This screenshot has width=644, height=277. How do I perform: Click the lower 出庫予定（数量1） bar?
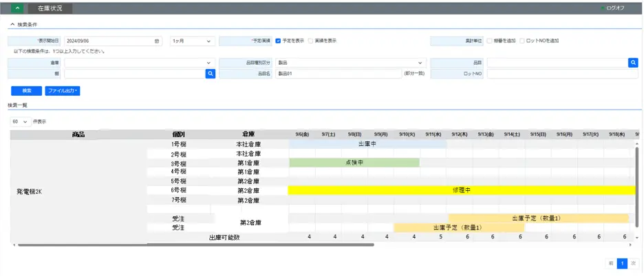point(459,227)
